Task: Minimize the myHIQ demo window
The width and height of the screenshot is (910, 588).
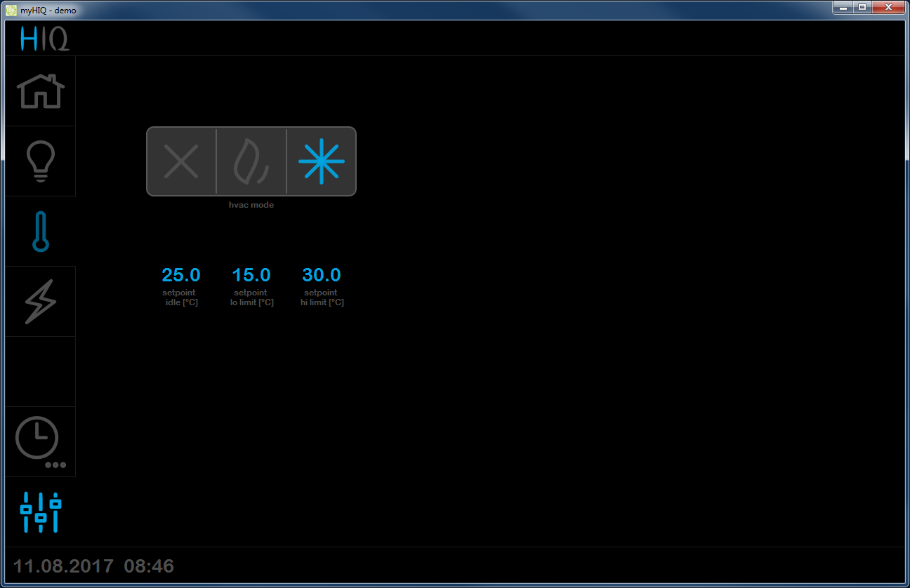Action: coord(843,8)
